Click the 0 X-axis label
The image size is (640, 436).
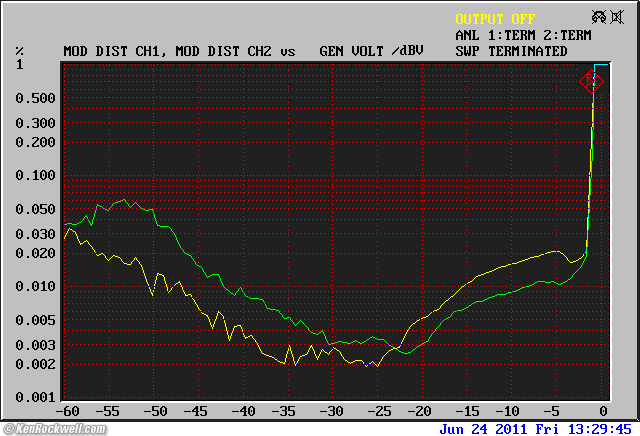coord(602,411)
